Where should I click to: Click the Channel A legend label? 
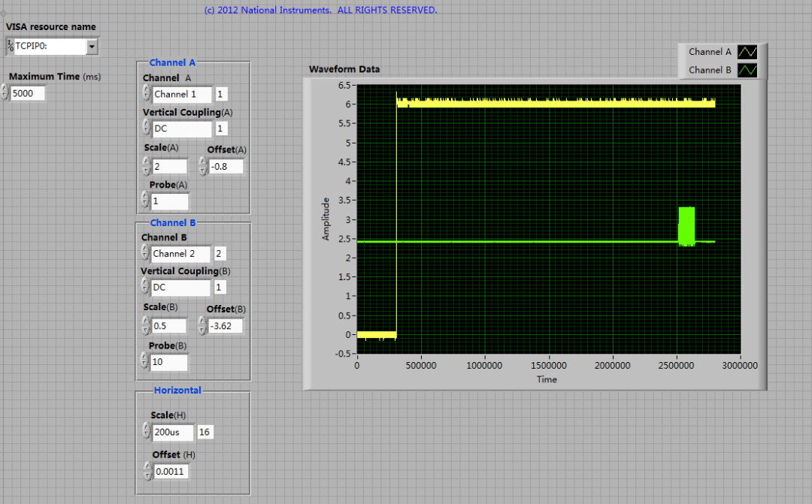[710, 52]
